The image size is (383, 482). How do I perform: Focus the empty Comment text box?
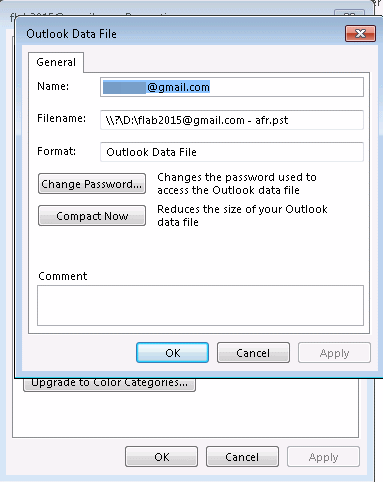tap(200, 305)
